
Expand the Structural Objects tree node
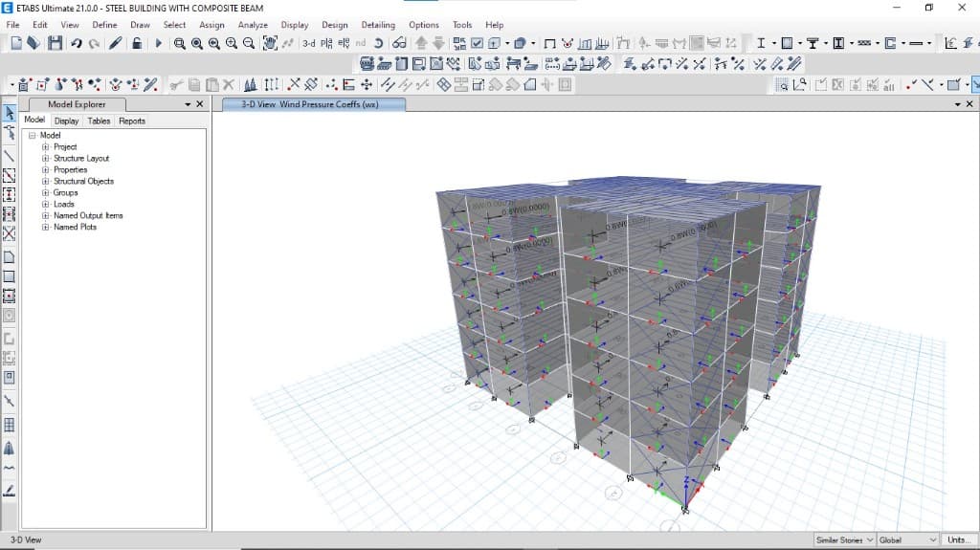coord(45,181)
